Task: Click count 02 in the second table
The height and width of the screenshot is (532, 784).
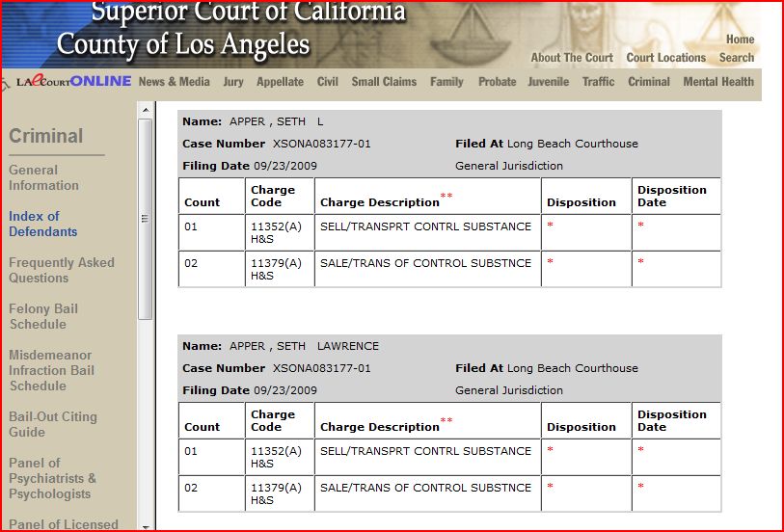Action: point(191,488)
